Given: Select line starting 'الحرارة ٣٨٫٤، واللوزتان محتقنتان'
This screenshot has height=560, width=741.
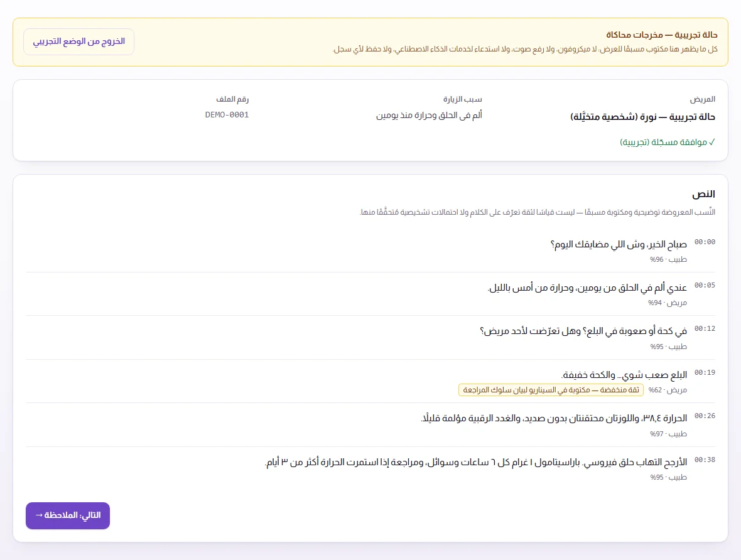Looking at the screenshot, I should pos(554,418).
